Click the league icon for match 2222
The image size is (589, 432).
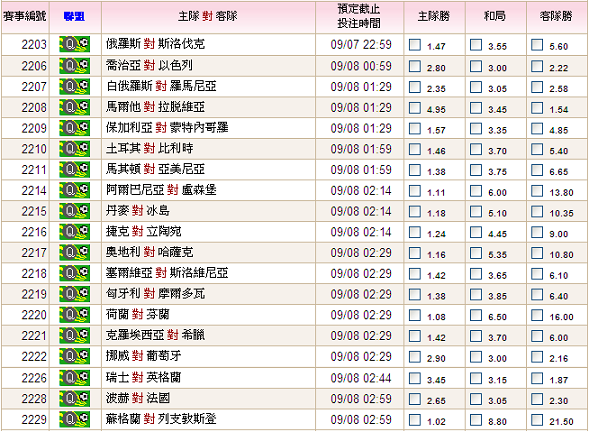coord(74,356)
